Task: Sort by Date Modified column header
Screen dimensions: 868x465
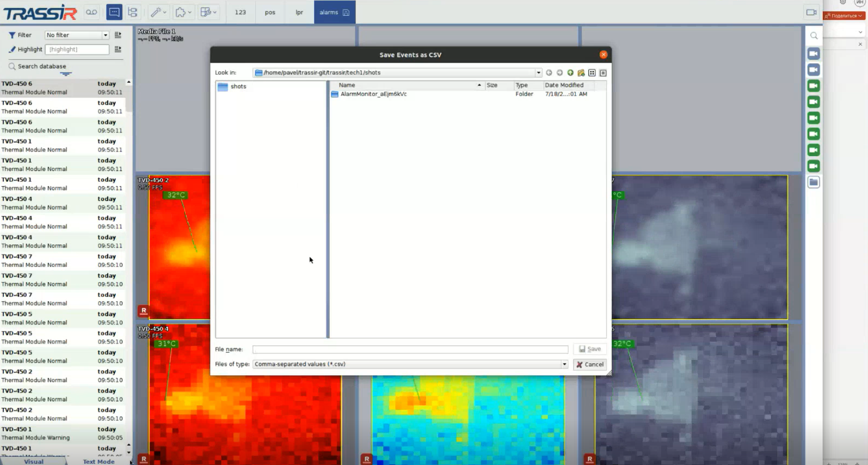Action: 569,85
